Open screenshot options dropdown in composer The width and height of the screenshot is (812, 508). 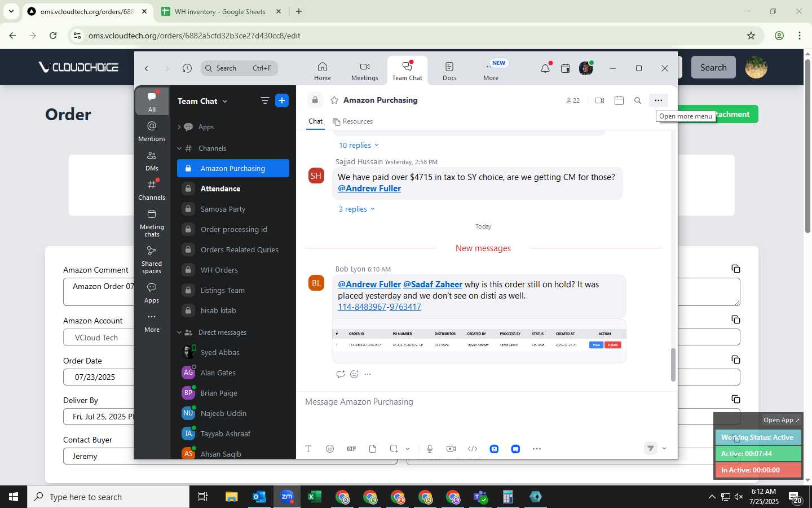tap(408, 449)
